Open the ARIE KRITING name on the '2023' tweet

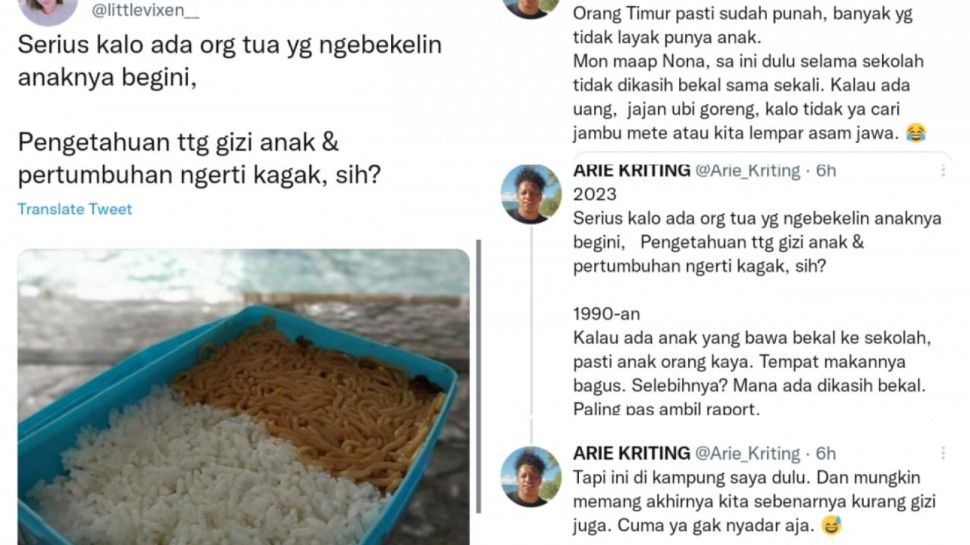632,170
